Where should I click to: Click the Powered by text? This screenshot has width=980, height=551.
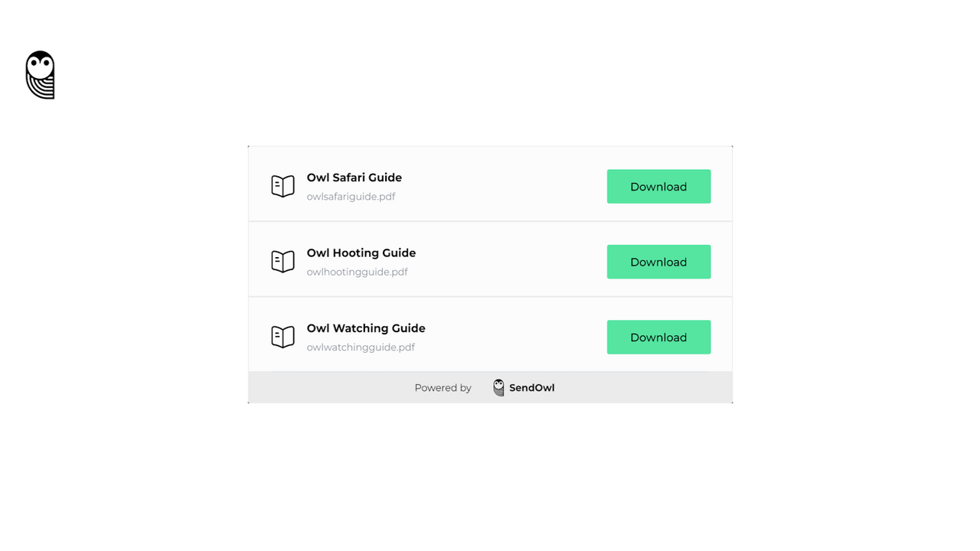[x=443, y=387]
